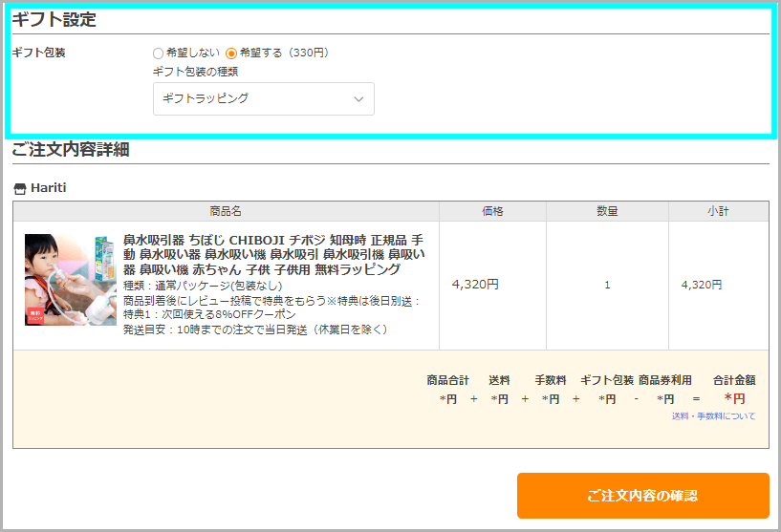Click 商品名 column header
The width and height of the screenshot is (781, 532).
(226, 211)
